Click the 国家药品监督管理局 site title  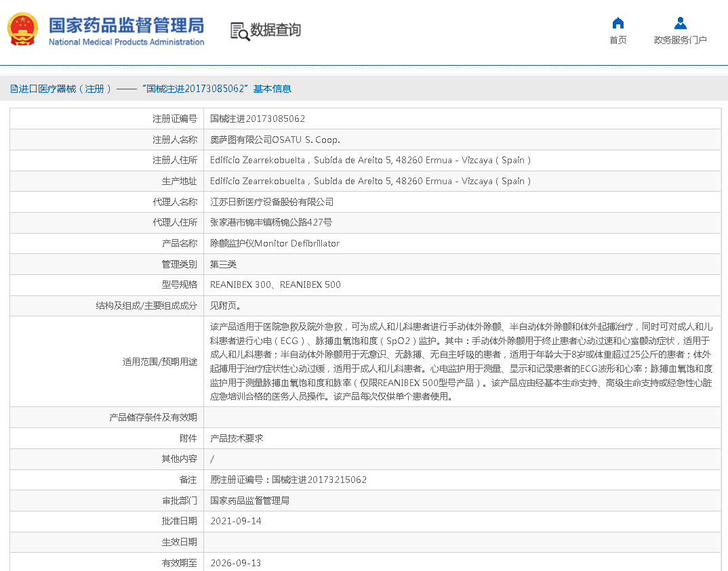pyautogui.click(x=126, y=25)
